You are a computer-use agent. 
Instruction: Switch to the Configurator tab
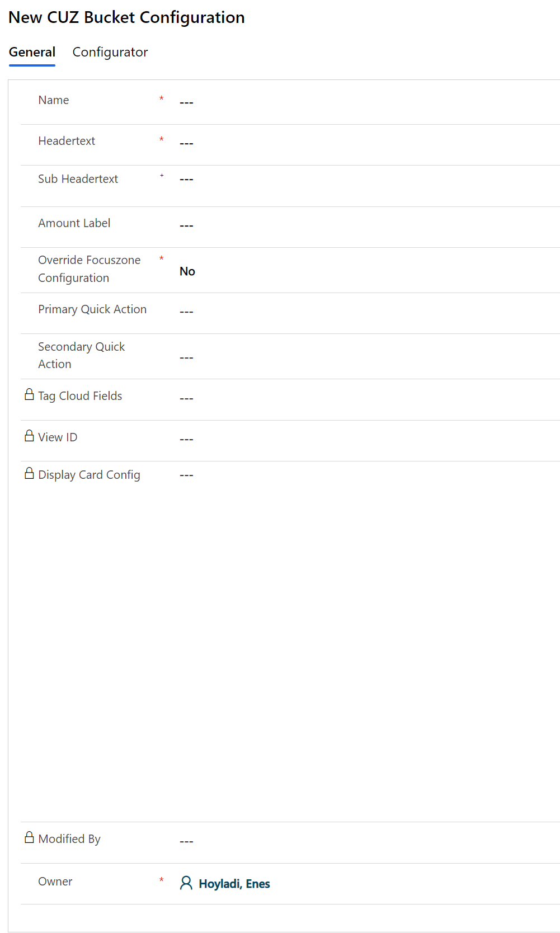[x=110, y=52]
